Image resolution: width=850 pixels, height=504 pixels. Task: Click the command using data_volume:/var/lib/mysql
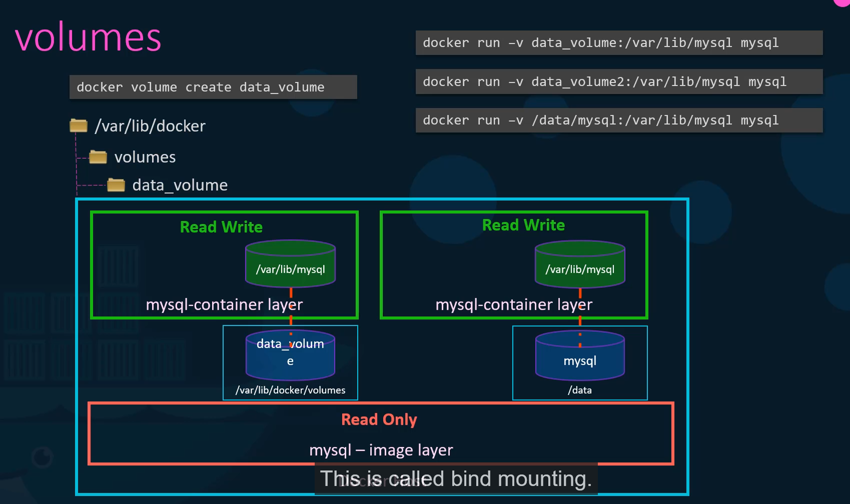pos(619,43)
